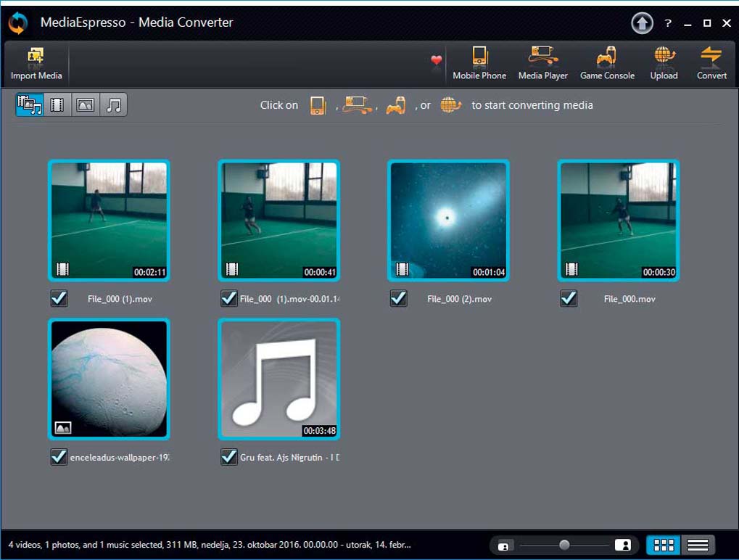Filter to show videos only
Image resolution: width=739 pixels, height=560 pixels.
tap(57, 104)
